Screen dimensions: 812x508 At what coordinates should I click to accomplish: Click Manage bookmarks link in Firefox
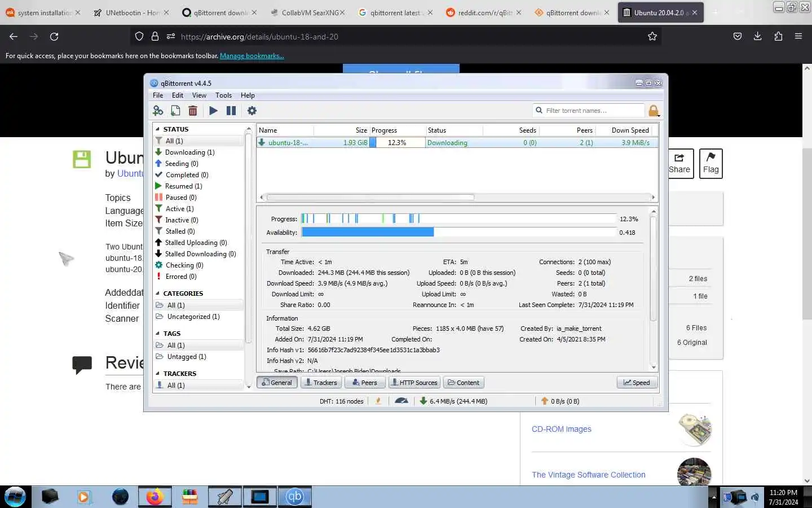pos(251,56)
